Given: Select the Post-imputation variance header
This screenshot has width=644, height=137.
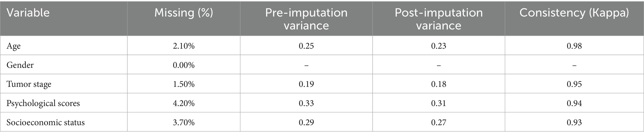Looking at the screenshot, I should (x=438, y=19).
